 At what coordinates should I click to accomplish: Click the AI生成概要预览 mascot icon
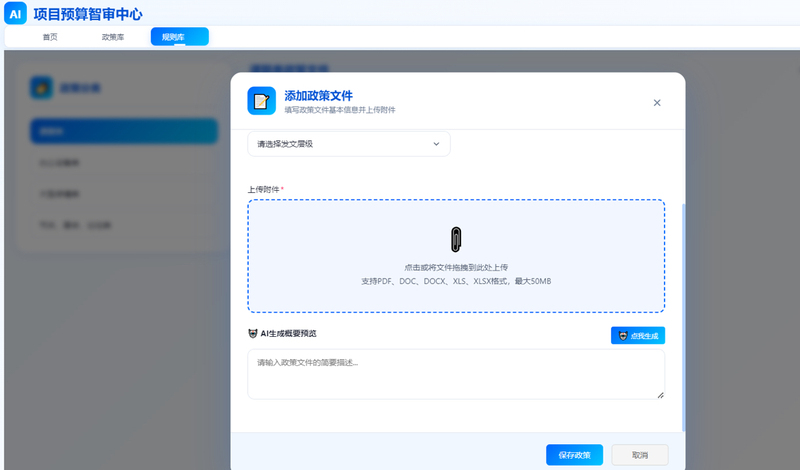(x=253, y=333)
